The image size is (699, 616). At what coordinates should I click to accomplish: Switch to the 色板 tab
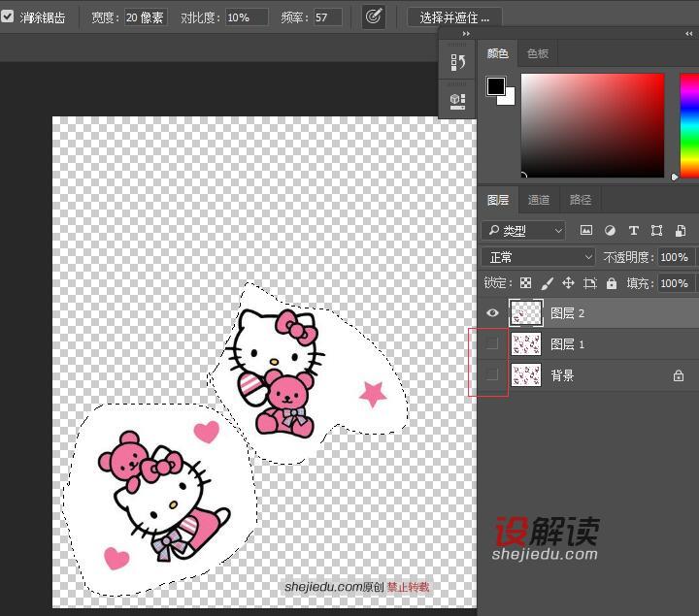click(538, 54)
